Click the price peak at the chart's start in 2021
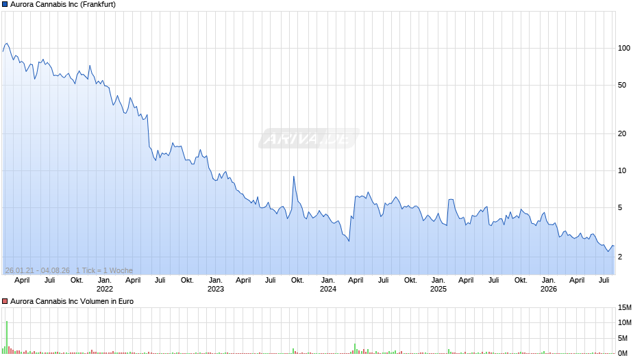644x360 pixels. (6, 44)
